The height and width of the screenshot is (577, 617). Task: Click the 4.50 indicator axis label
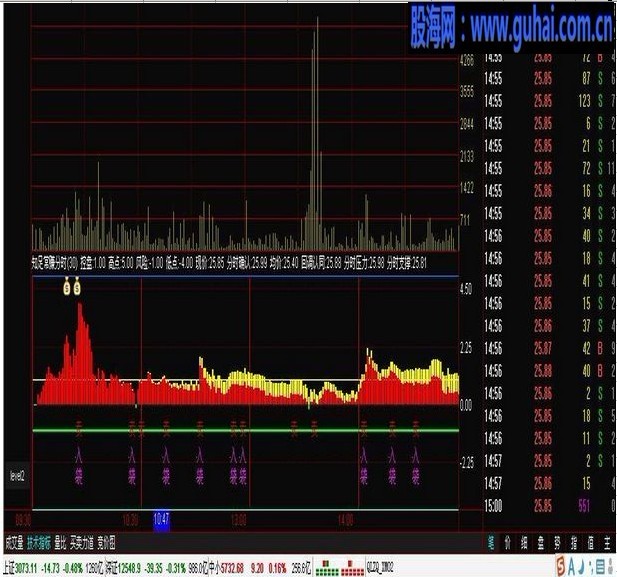(466, 289)
